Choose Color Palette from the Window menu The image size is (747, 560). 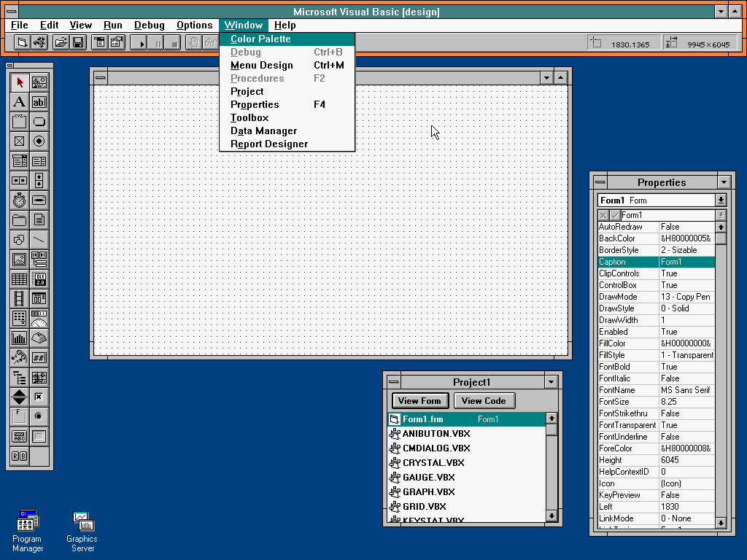[x=287, y=39]
